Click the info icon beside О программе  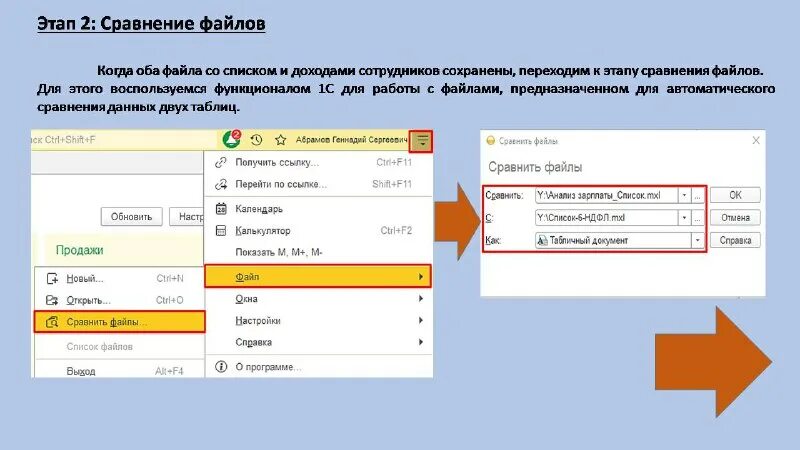pyautogui.click(x=221, y=366)
